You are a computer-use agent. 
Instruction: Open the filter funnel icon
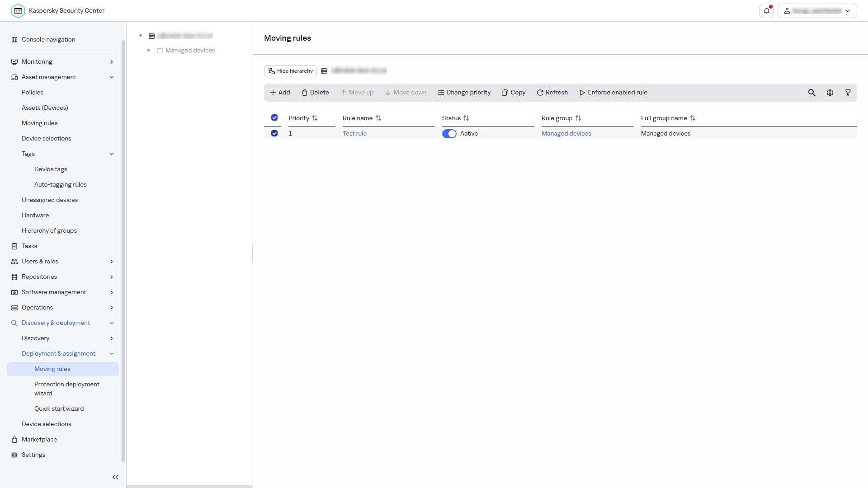[848, 93]
